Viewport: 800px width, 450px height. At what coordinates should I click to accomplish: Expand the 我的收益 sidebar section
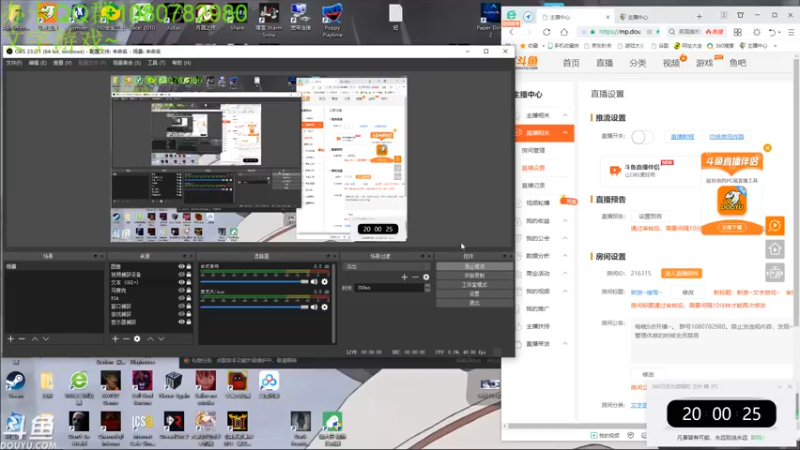[565, 221]
